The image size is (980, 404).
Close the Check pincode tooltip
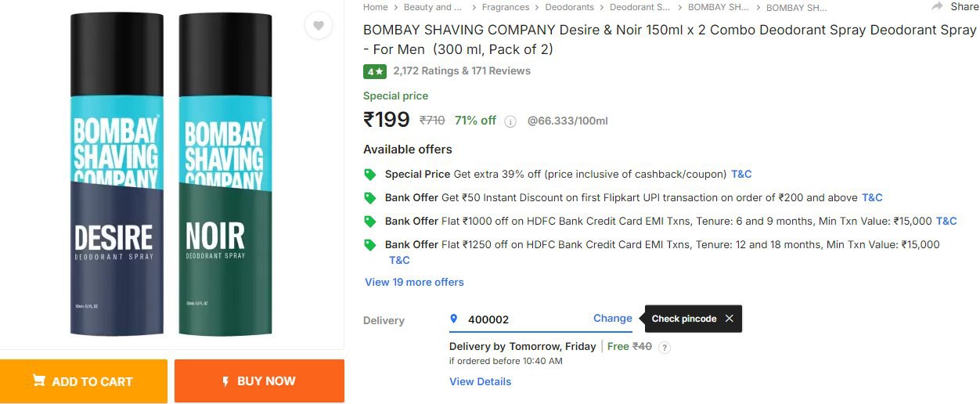pyautogui.click(x=729, y=319)
